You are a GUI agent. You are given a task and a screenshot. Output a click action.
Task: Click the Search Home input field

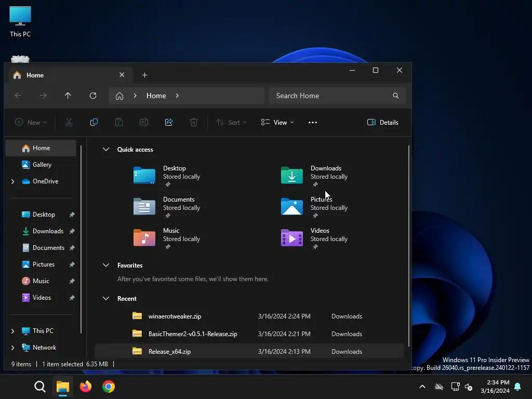(337, 96)
